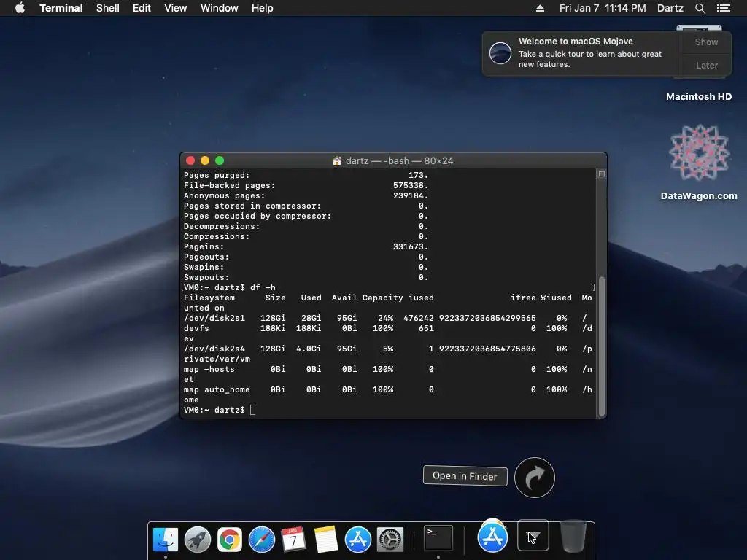Image resolution: width=747 pixels, height=560 pixels.
Task: Open the Downloads stack in Dock
Action: click(533, 535)
